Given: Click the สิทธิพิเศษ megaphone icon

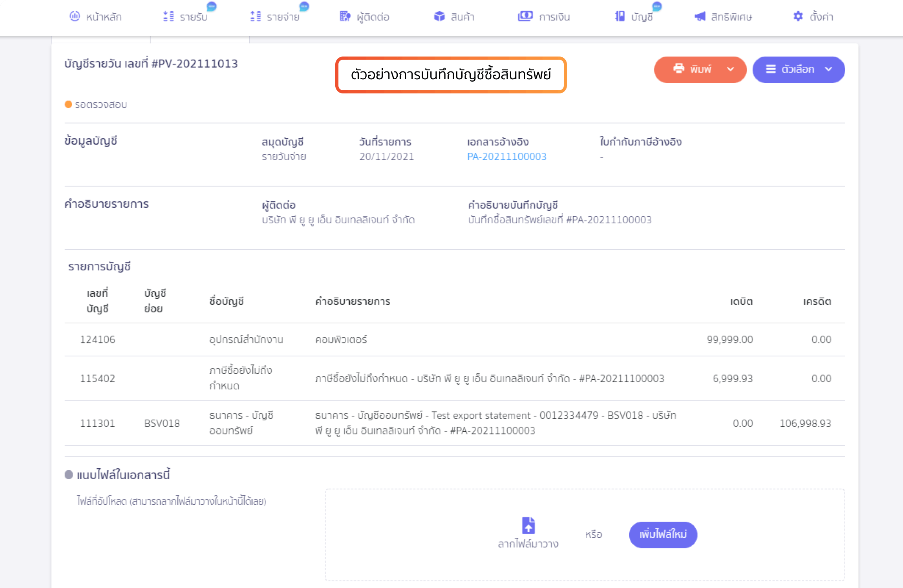Looking at the screenshot, I should [x=700, y=16].
